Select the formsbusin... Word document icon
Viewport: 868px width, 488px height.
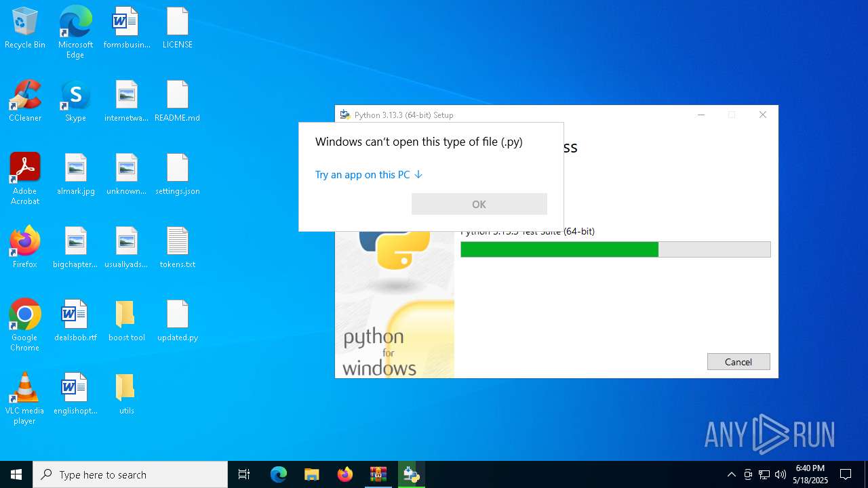(127, 28)
